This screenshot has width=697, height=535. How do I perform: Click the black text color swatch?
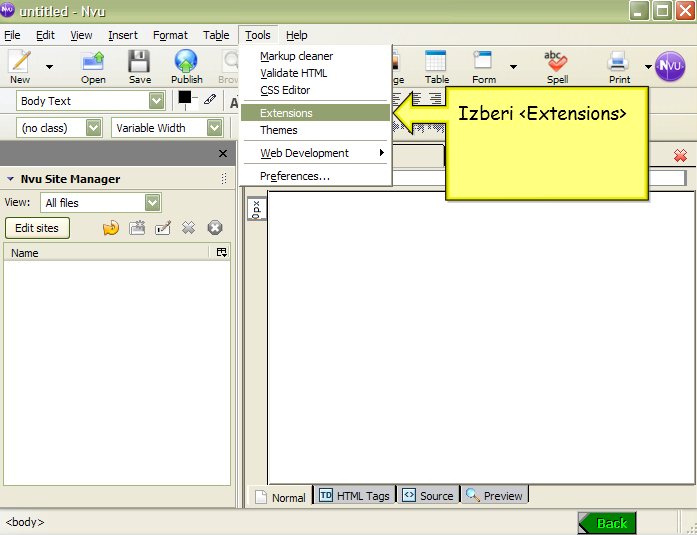[x=184, y=98]
